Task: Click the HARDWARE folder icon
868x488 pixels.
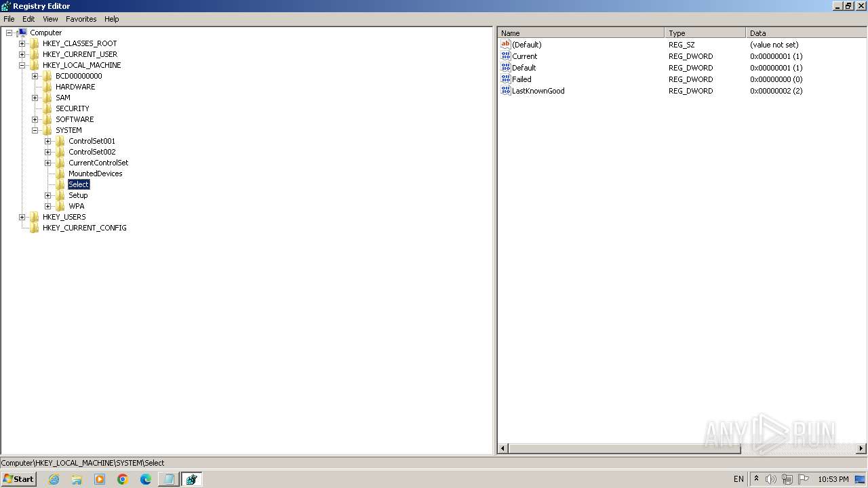Action: pos(47,87)
